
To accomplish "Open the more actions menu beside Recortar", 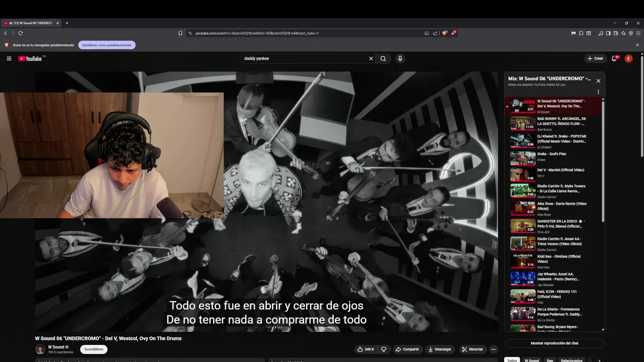I will pos(494,349).
